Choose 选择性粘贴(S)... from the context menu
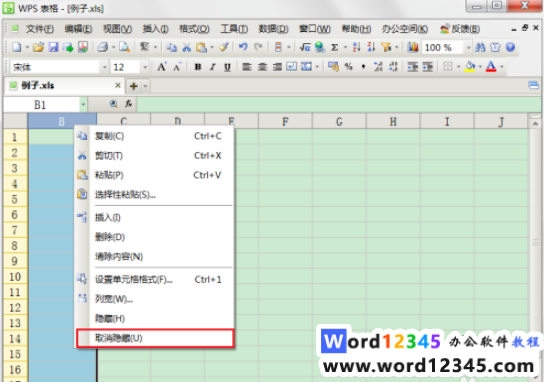 point(155,194)
